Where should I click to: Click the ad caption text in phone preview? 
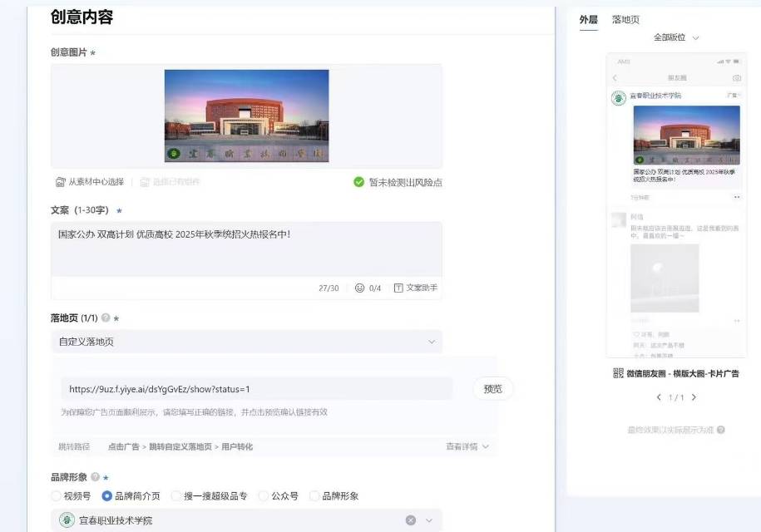click(x=684, y=175)
